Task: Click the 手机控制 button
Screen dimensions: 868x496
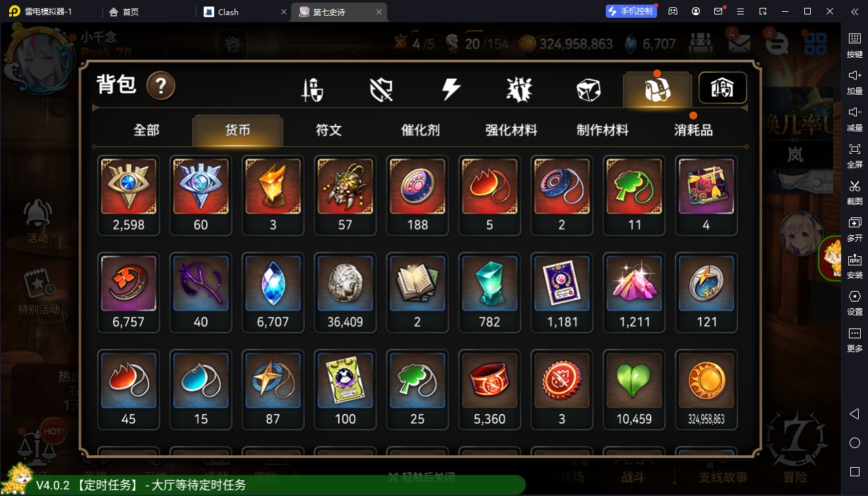Action: tap(631, 11)
